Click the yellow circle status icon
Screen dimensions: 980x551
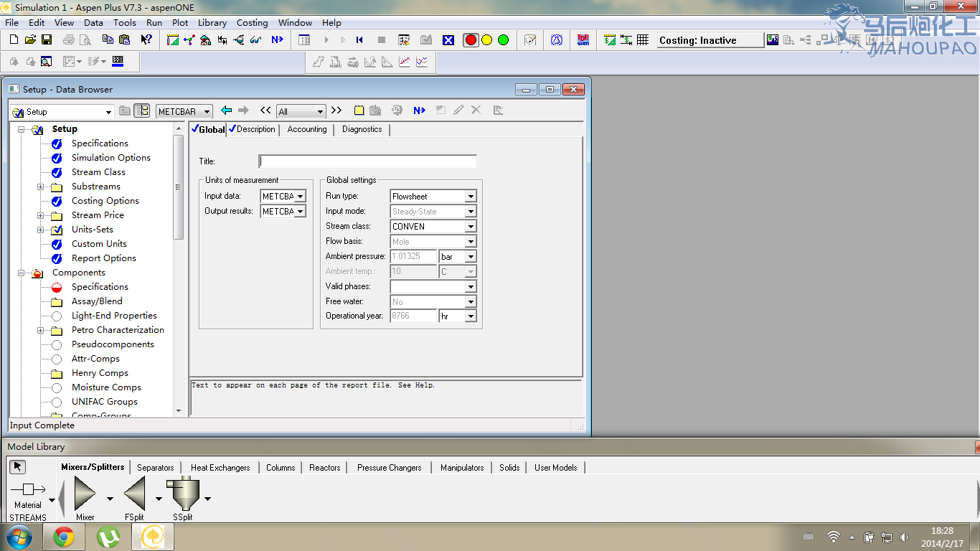487,40
